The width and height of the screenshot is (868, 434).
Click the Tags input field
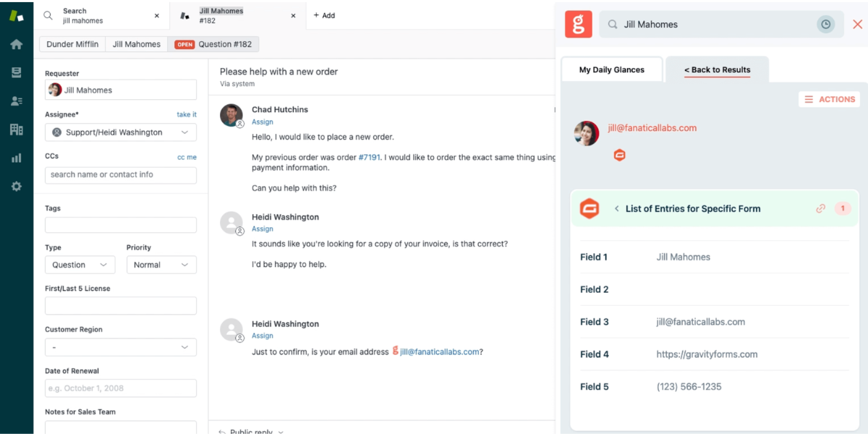point(121,225)
